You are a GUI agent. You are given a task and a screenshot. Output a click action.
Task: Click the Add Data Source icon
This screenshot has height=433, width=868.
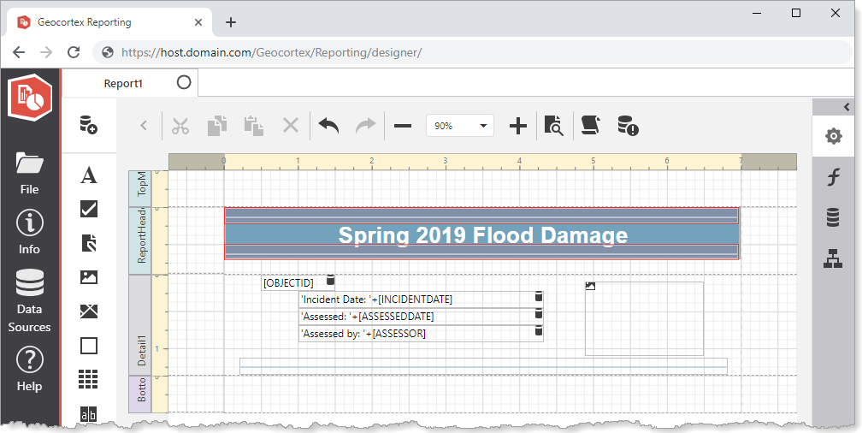(88, 125)
